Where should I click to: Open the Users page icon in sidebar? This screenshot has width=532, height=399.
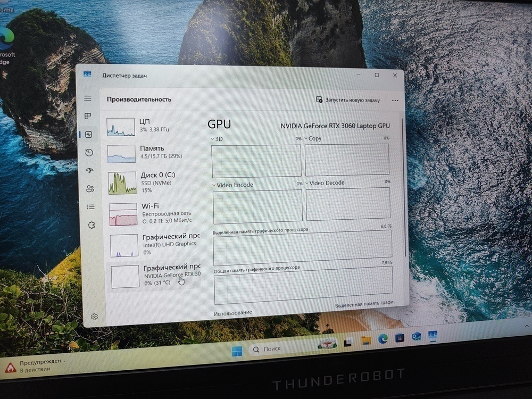coord(90,189)
